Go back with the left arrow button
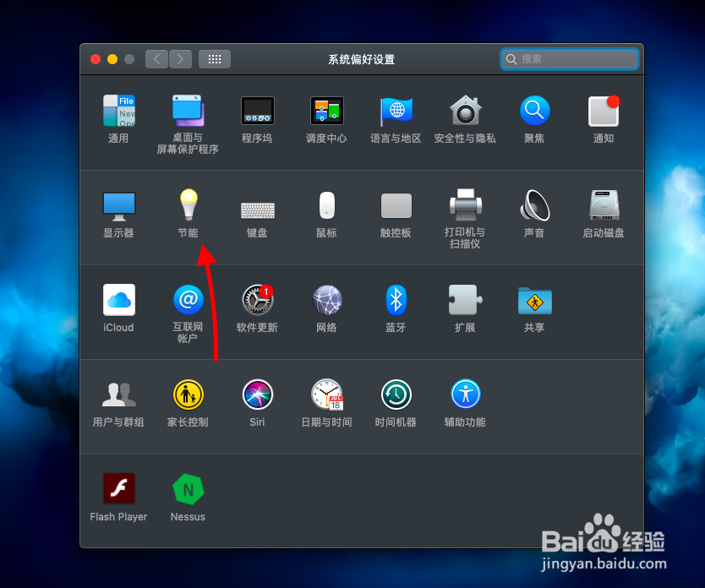The image size is (705, 588). pos(156,59)
